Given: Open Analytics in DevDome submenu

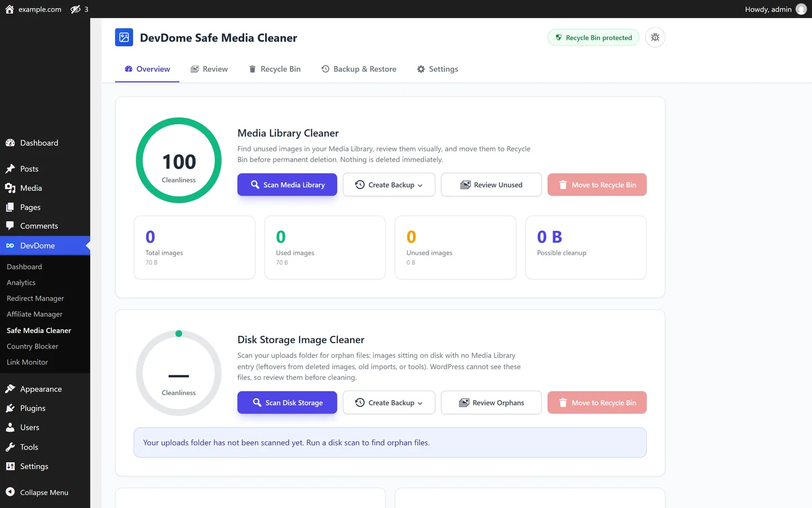Looking at the screenshot, I should tap(21, 282).
